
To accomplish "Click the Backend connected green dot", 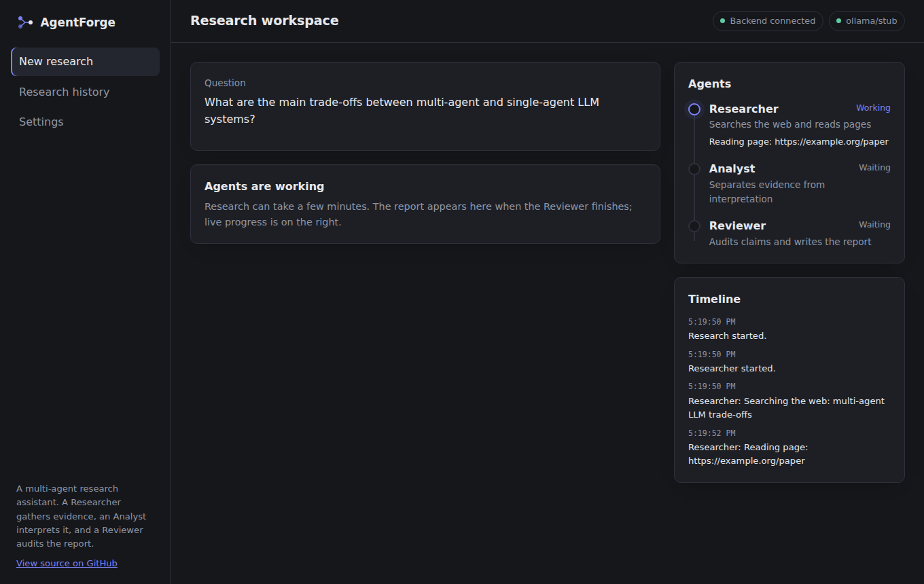I will [x=722, y=21].
